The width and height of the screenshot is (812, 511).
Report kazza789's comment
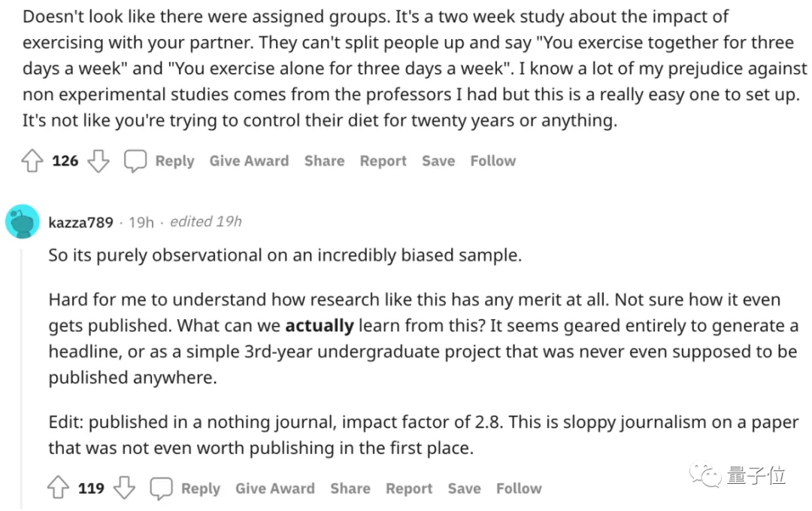pos(409,488)
